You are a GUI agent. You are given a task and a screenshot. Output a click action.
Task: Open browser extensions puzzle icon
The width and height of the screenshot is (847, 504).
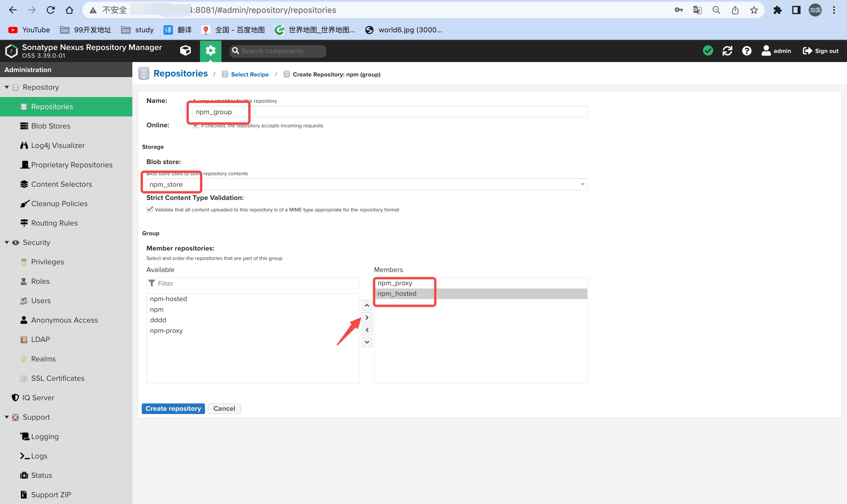pos(777,10)
